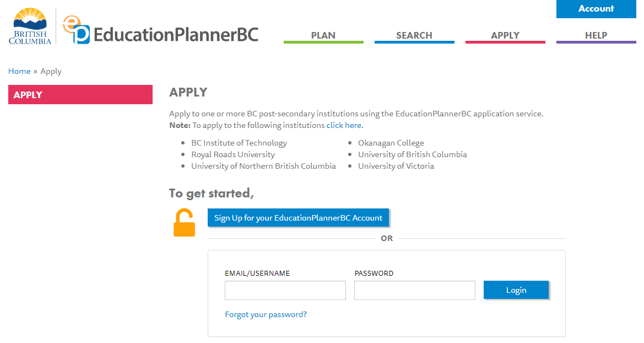Click the Apply breadcrumb text

coord(51,71)
